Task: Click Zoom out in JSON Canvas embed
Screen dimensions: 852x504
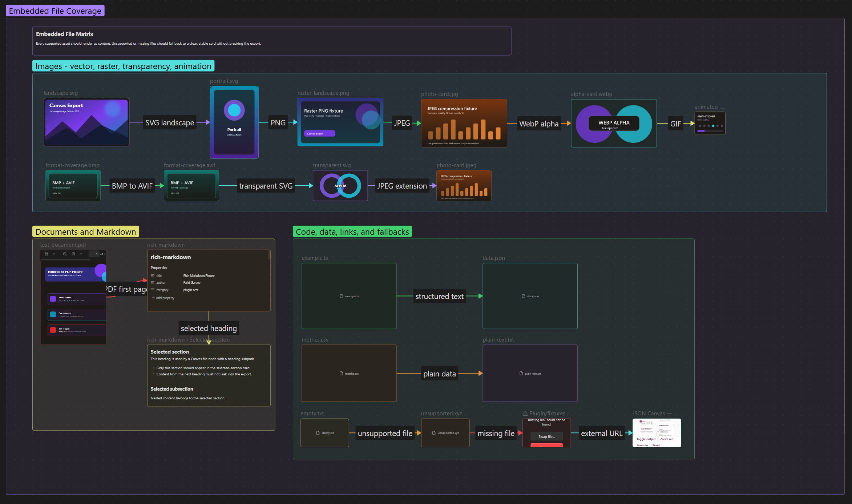Action: tap(667, 439)
